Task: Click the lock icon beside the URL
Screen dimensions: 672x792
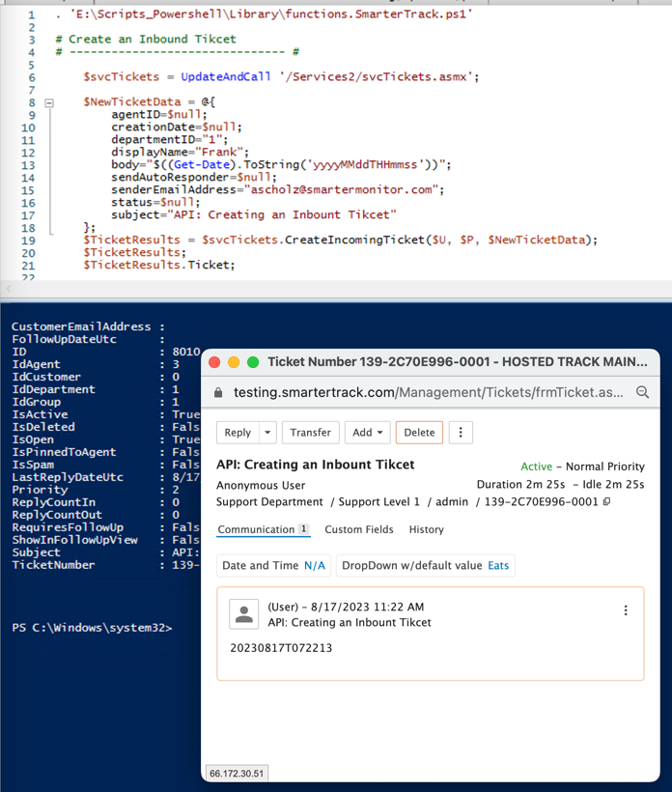Action: [x=218, y=393]
